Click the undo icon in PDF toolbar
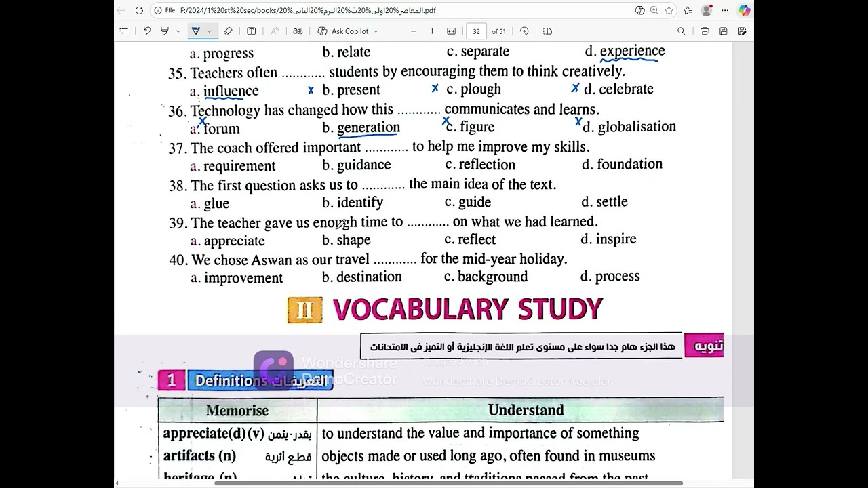This screenshot has height=488, width=868. (x=146, y=31)
